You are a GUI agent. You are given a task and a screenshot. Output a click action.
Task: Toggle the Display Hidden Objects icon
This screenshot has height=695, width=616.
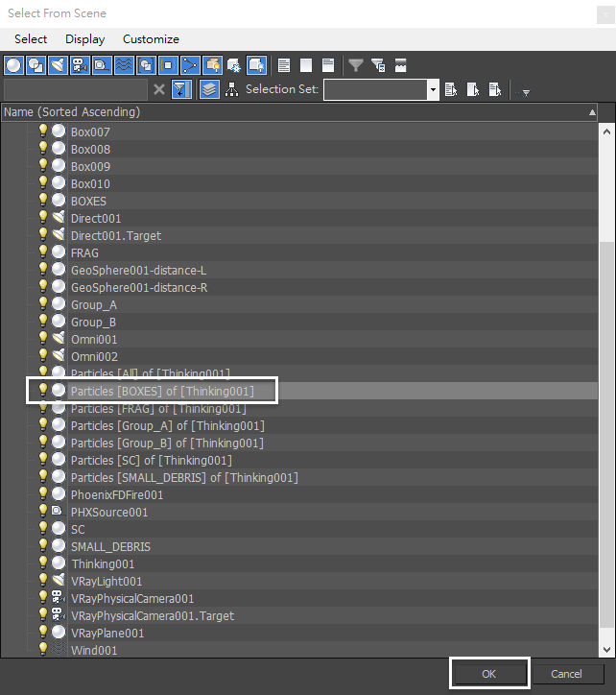click(256, 65)
